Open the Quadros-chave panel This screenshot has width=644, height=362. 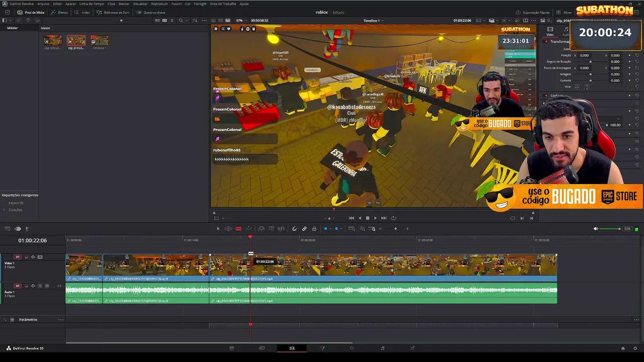click(151, 12)
